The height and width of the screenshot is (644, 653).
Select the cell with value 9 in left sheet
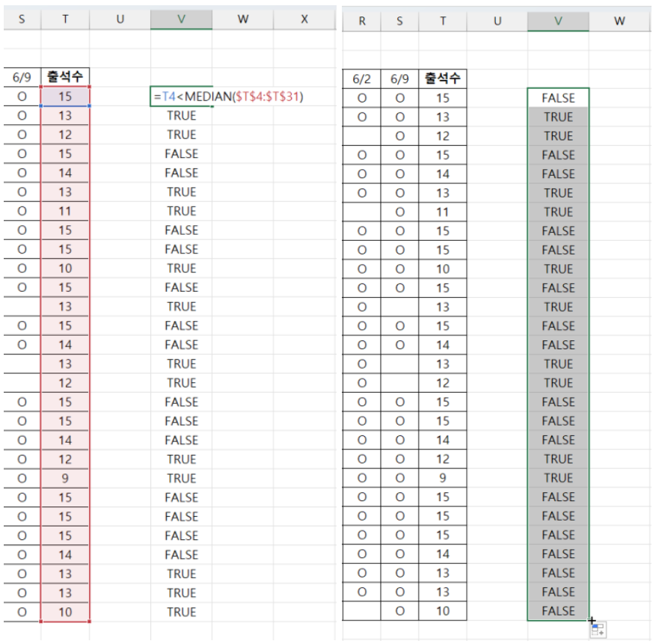click(65, 478)
